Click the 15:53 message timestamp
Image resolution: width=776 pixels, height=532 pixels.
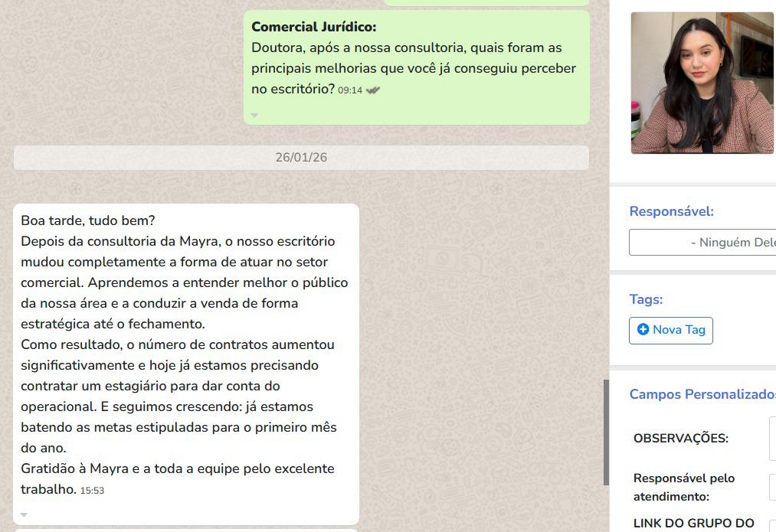(92, 491)
